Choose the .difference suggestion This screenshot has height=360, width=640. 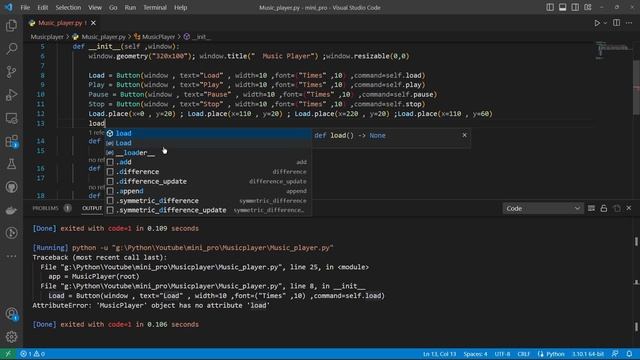pyautogui.click(x=208, y=172)
